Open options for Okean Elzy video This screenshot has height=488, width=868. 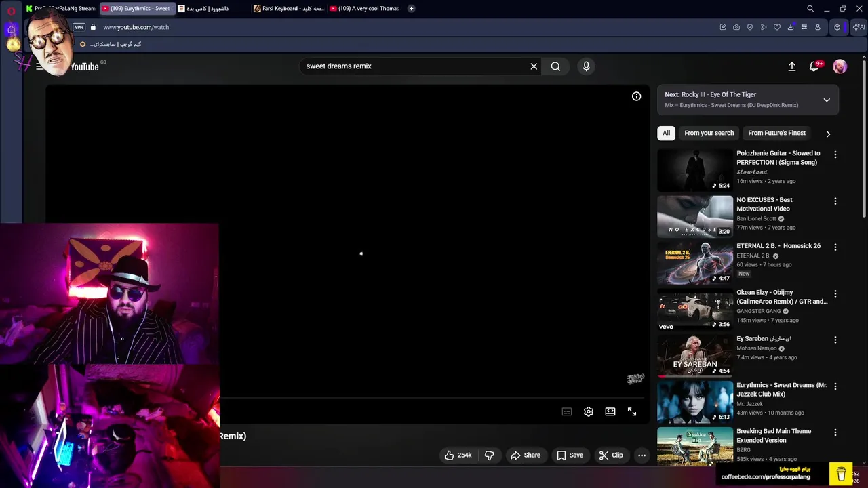835,293
